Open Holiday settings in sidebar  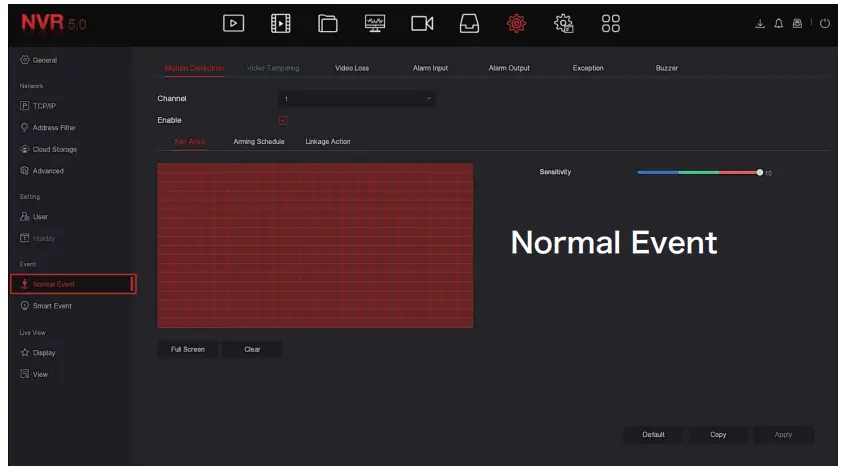click(x=37, y=238)
